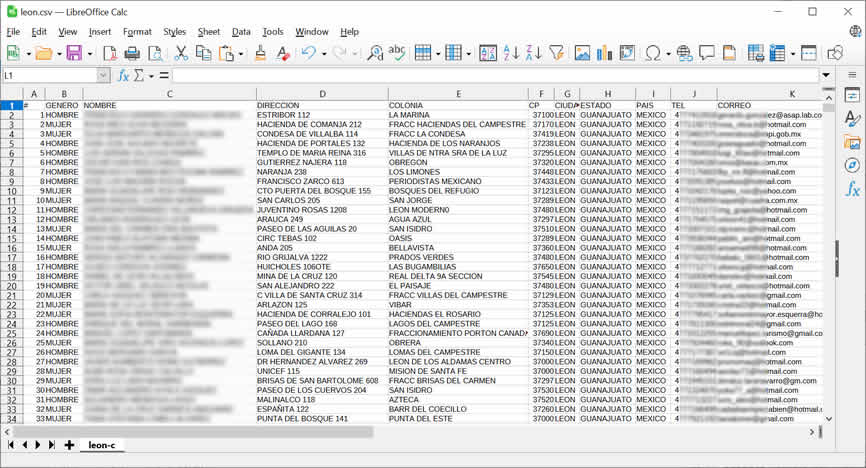Screen dimensions: 866x468
Task: Open the sidebar Functions deck
Action: (852, 190)
